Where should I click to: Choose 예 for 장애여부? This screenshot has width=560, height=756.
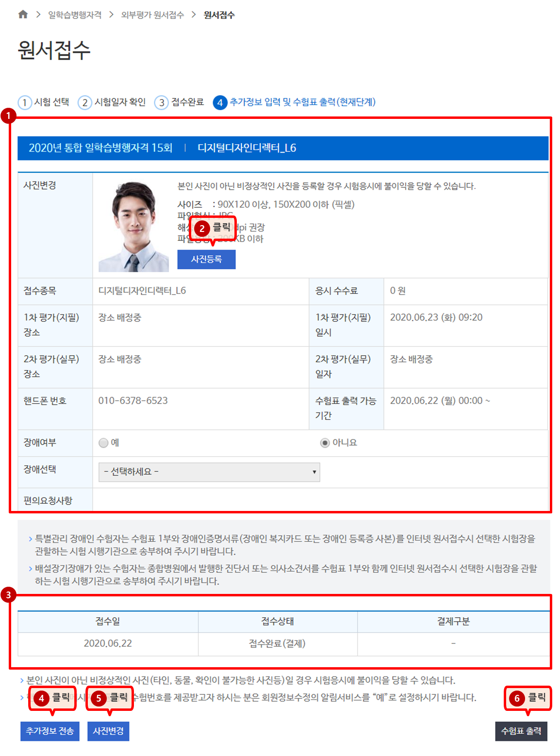(103, 443)
